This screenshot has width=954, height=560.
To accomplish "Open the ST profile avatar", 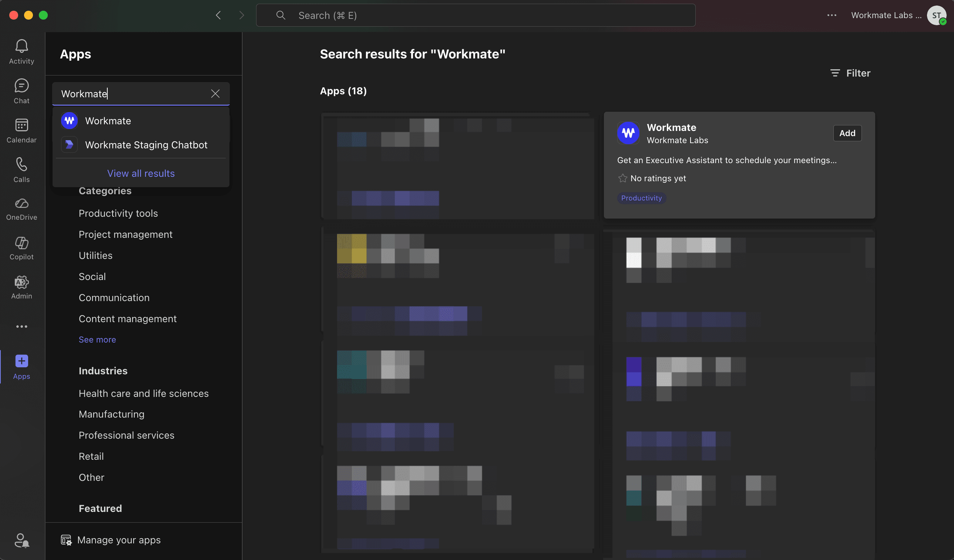I will click(937, 16).
